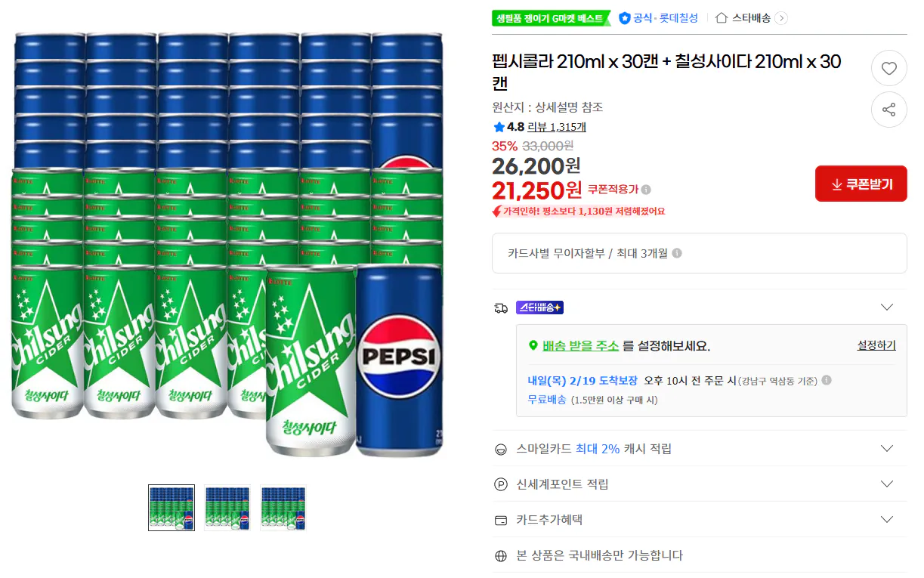
Task: Select the location pin beside 배송 받을 주소
Action: [533, 345]
